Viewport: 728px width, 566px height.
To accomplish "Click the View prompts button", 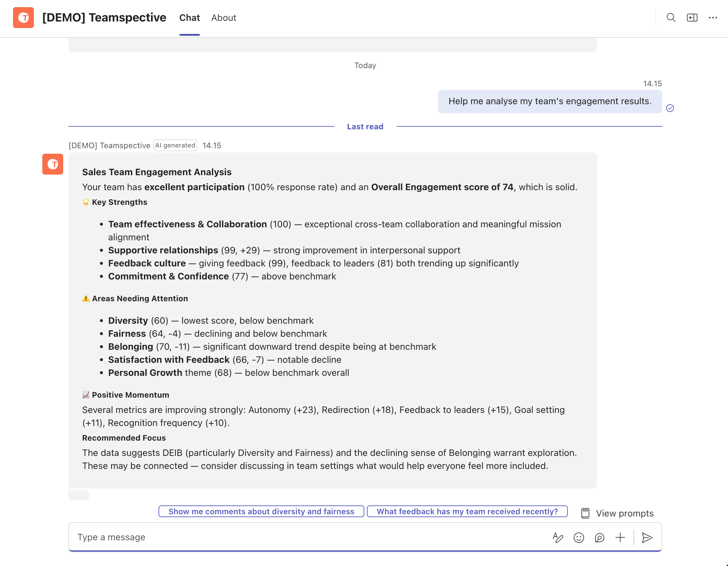I will [x=624, y=513].
